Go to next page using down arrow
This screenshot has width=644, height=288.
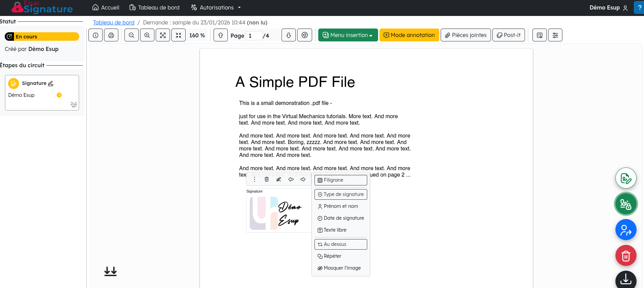tap(289, 35)
